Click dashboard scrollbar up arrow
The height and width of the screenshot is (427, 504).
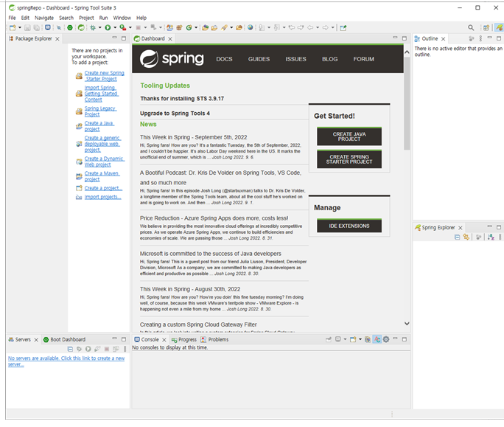coord(407,52)
